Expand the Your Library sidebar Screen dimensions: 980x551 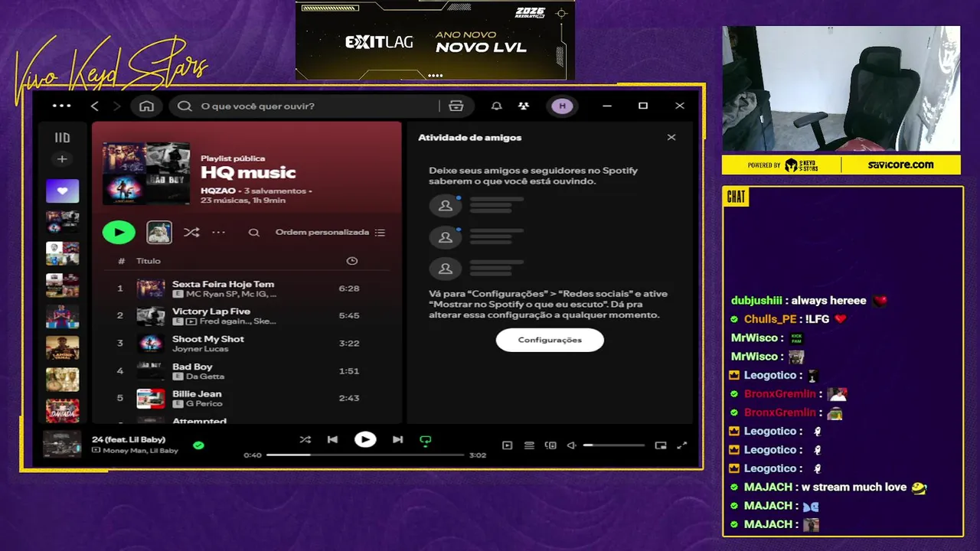click(x=62, y=138)
